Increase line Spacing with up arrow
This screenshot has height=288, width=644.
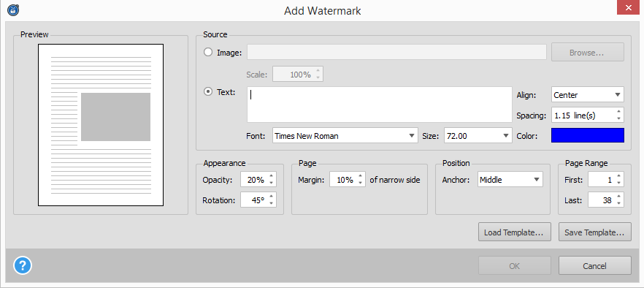click(x=618, y=112)
